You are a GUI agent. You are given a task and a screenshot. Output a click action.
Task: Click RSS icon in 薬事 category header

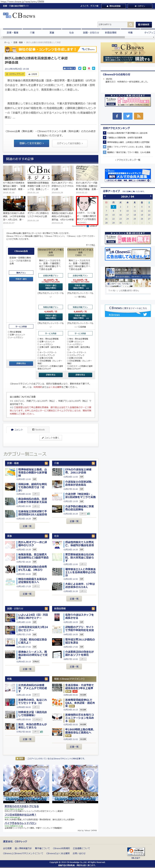tap(46, 536)
